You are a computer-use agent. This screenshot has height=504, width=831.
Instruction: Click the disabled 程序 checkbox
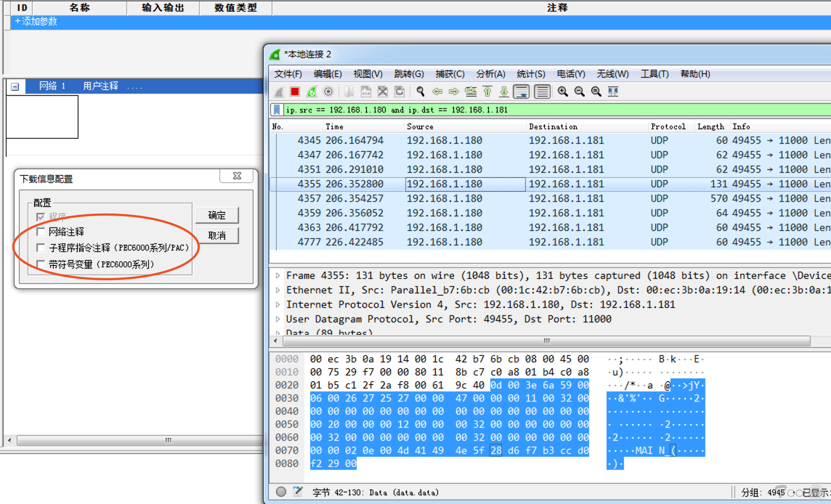(41, 217)
